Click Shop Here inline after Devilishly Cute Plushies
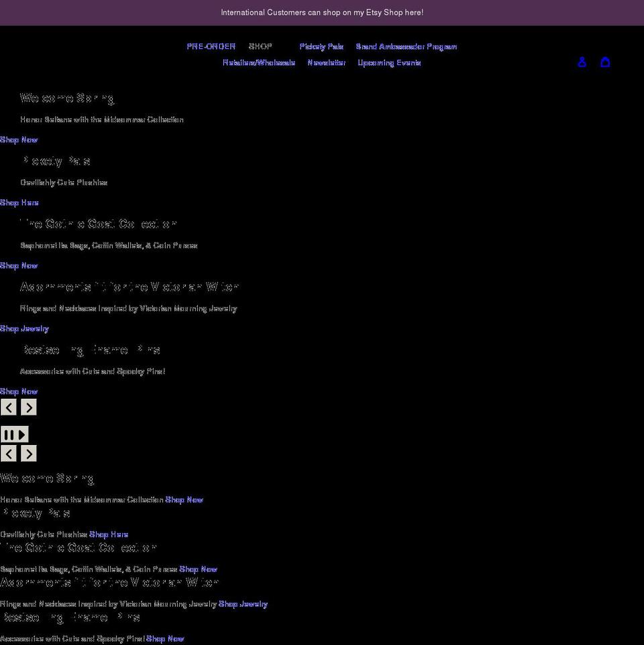 pyautogui.click(x=109, y=534)
